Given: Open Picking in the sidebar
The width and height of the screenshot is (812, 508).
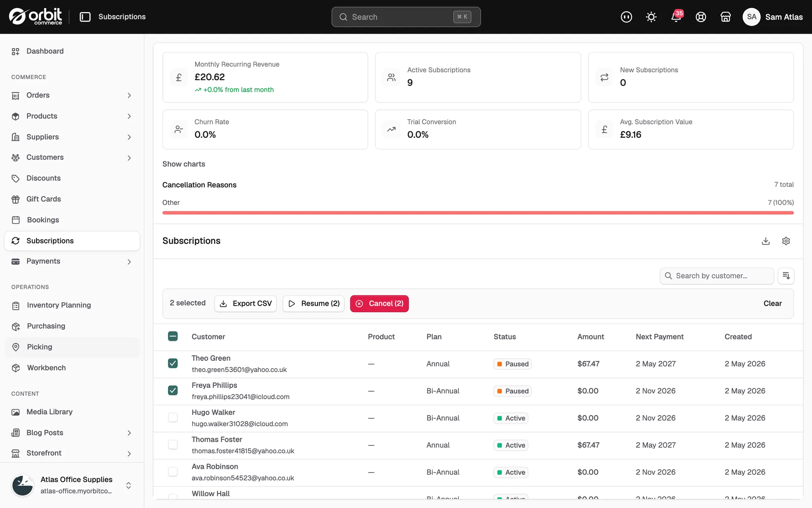Looking at the screenshot, I should 72,347.
